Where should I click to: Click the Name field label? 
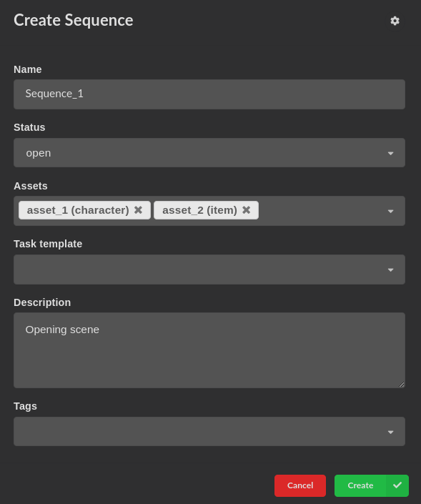coord(28,69)
